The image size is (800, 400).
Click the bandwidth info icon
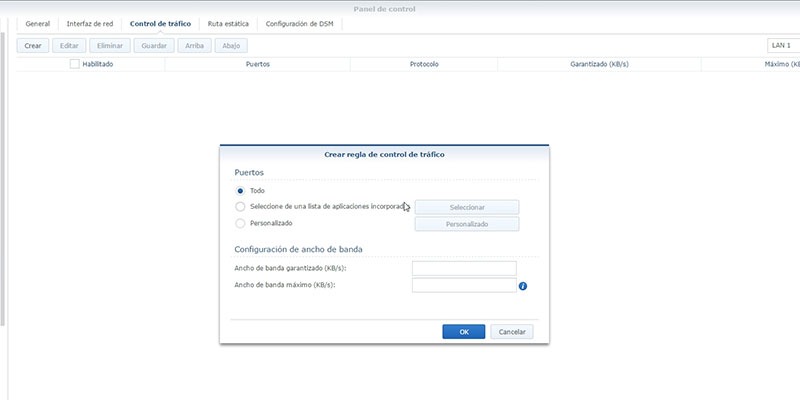(522, 286)
